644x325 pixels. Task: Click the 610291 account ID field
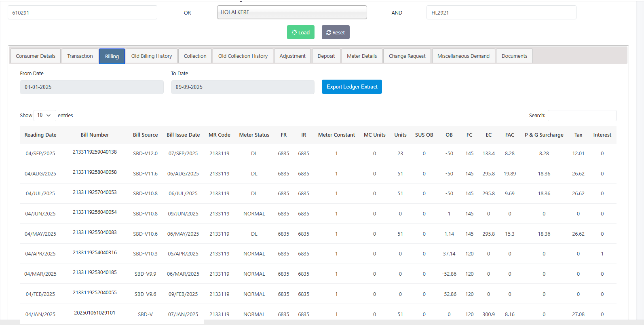[x=82, y=13]
